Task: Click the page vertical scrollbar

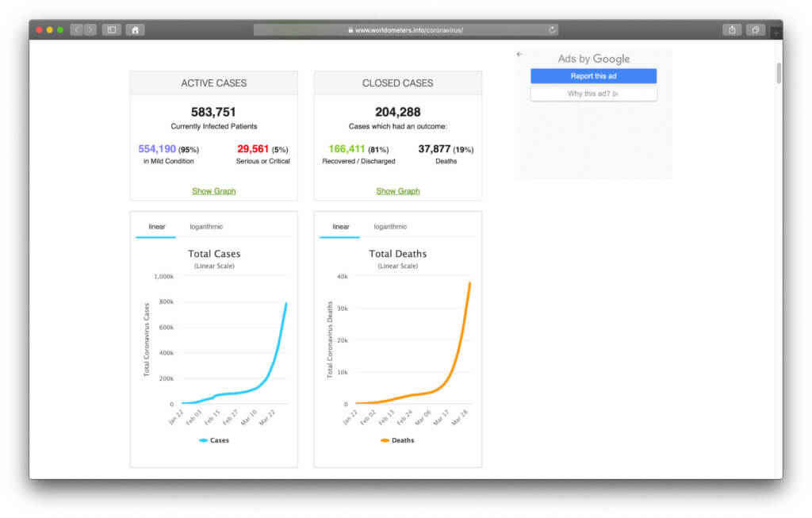Action: point(779,73)
